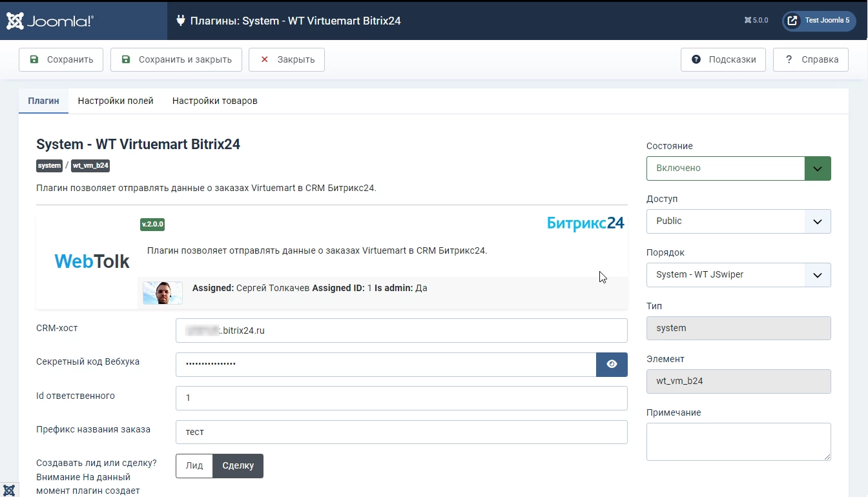
Task: Click the Закрыть button
Action: [287, 60]
